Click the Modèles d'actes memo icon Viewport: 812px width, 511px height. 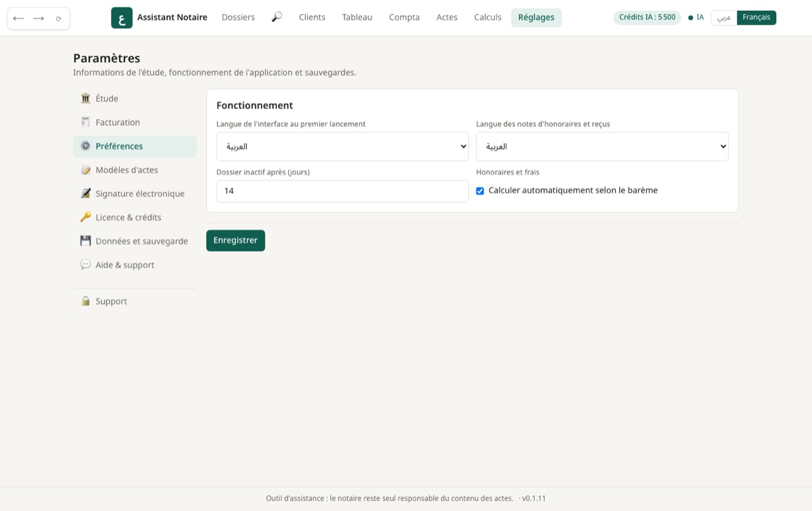(x=85, y=170)
